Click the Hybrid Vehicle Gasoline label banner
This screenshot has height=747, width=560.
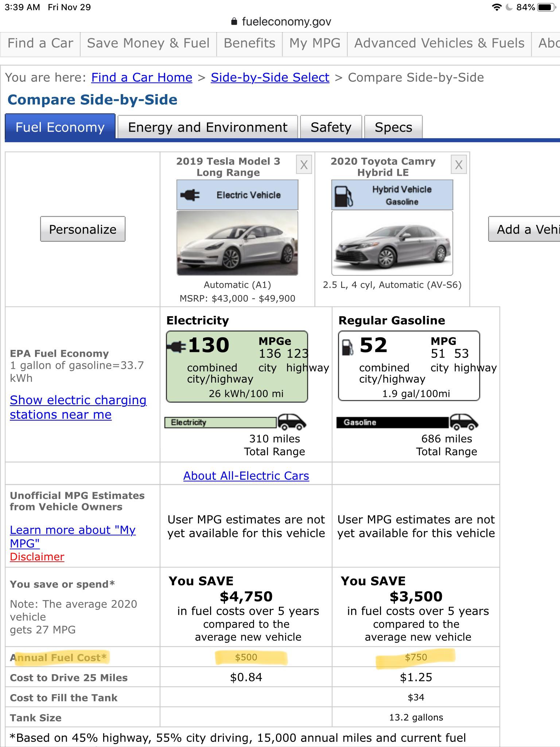click(392, 195)
